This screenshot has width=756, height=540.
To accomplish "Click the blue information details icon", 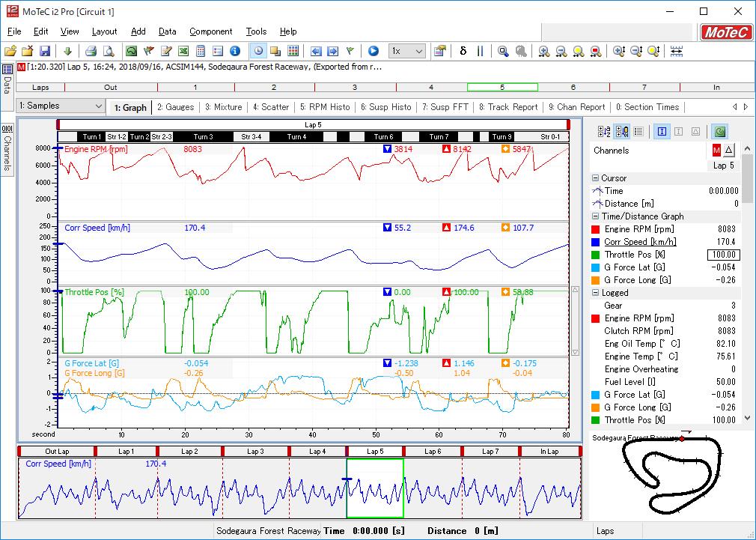I will 235,51.
